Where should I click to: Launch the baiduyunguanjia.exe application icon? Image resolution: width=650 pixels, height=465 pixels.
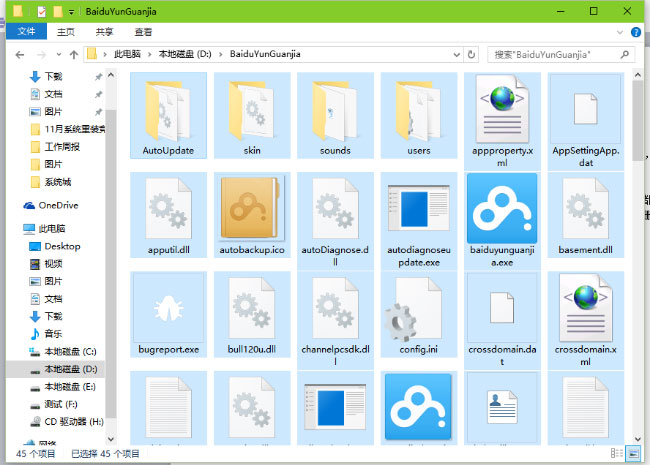[x=502, y=208]
